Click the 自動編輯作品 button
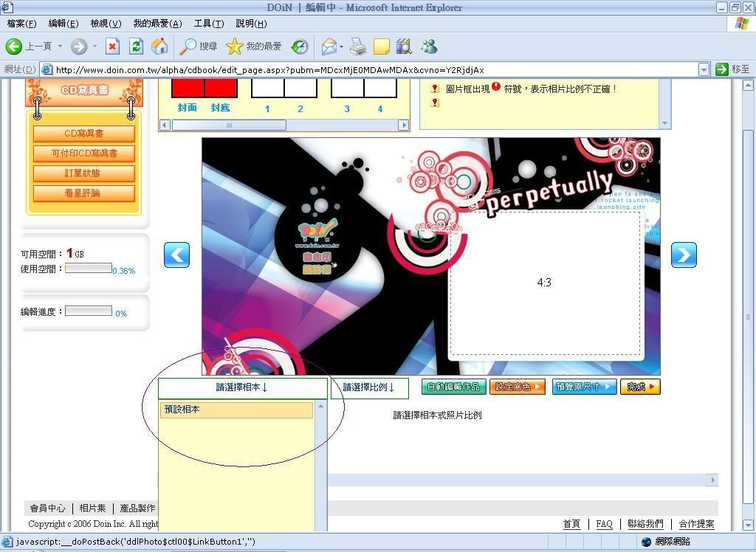The height and width of the screenshot is (552, 756). 454,387
